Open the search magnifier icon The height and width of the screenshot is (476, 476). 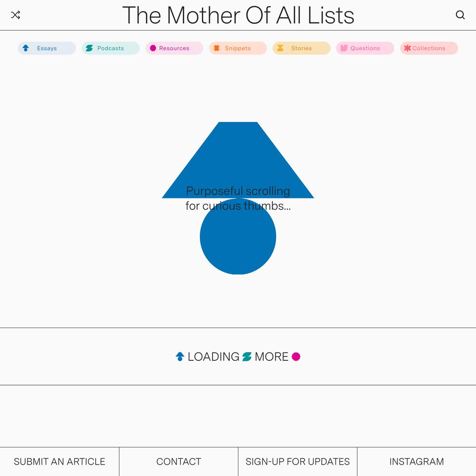pos(460,15)
